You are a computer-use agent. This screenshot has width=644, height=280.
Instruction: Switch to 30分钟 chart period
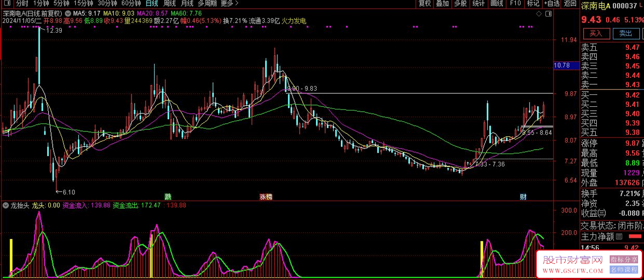tap(108, 3)
